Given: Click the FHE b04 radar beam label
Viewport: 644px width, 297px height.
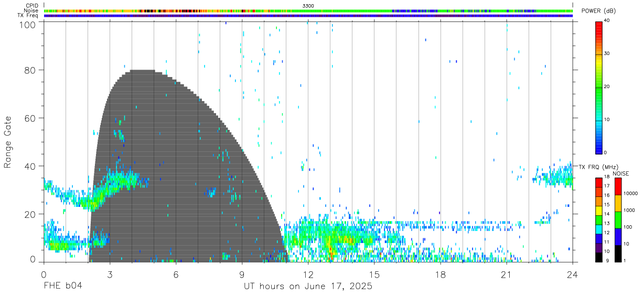Looking at the screenshot, I should [63, 287].
